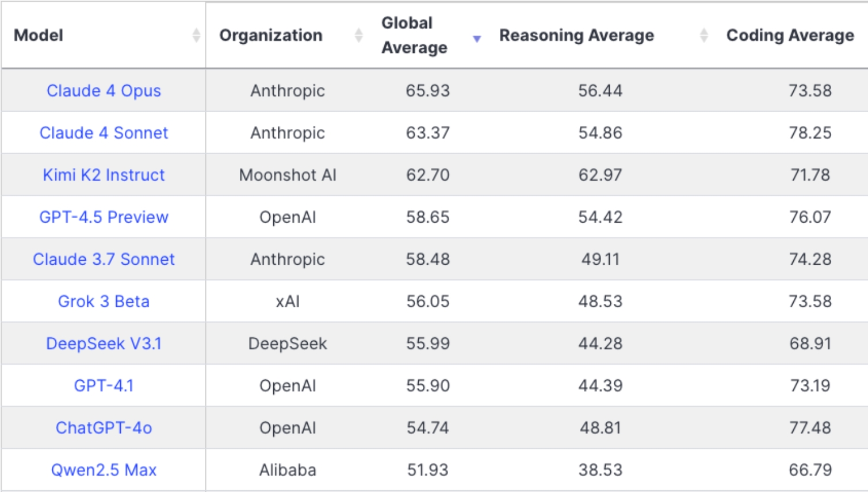Open the Claude 4 Opus link
The height and width of the screenshot is (492, 868).
[x=104, y=90]
